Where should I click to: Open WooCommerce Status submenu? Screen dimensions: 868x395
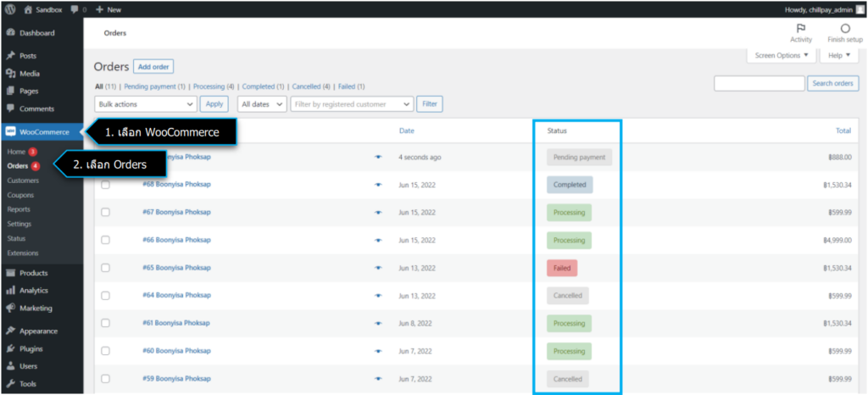point(16,238)
